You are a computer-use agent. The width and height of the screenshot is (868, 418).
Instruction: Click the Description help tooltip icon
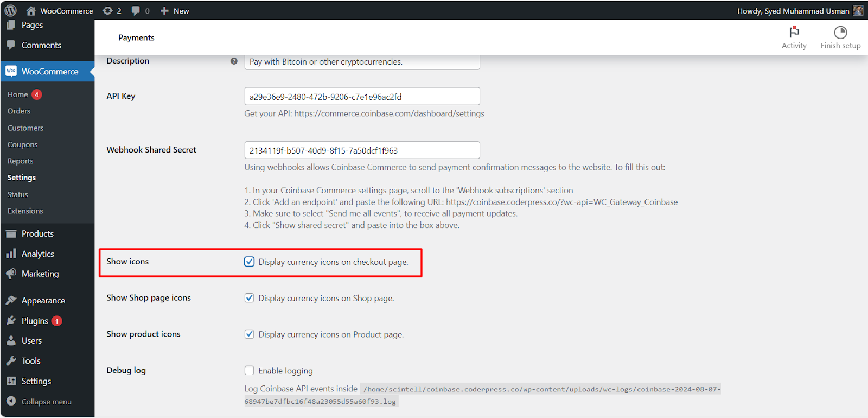point(234,61)
